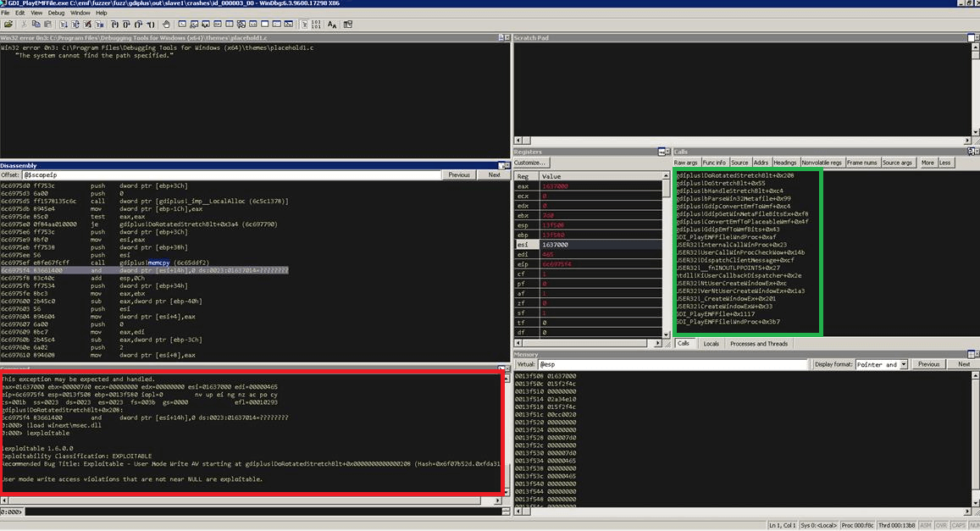Open the View menu
980x531 pixels.
[x=36, y=13]
